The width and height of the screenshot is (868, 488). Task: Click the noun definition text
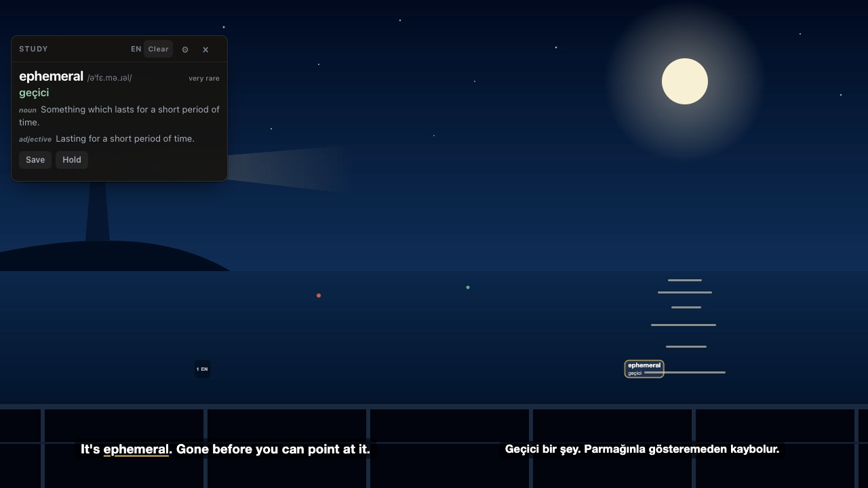(x=119, y=116)
